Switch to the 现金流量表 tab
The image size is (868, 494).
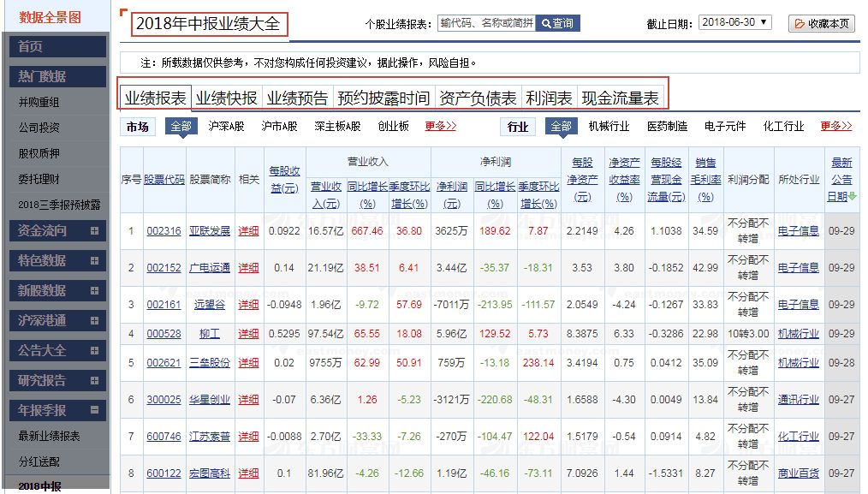coord(620,98)
